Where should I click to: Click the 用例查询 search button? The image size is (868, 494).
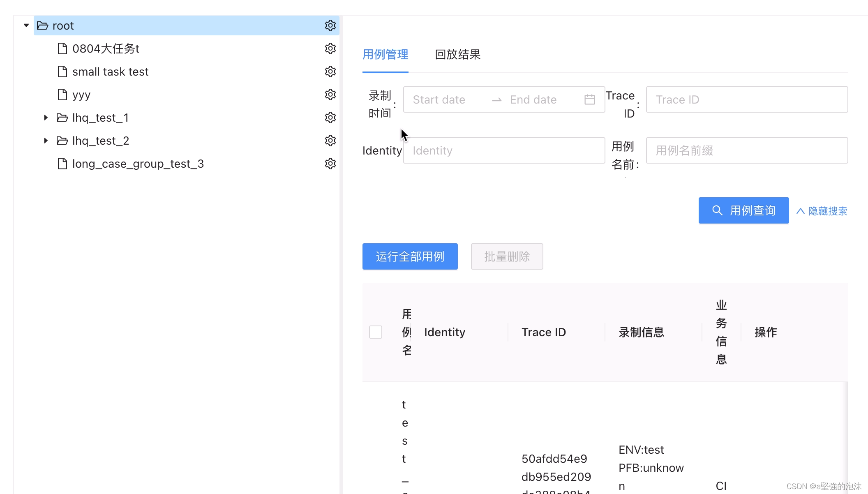point(744,210)
